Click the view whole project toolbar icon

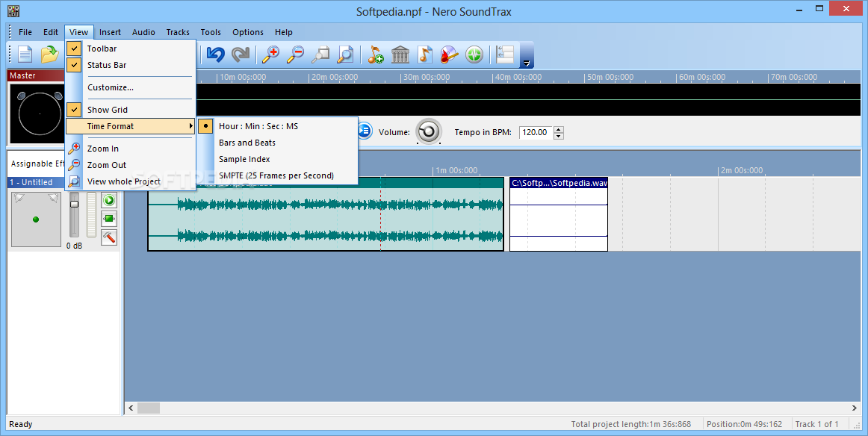[x=345, y=54]
